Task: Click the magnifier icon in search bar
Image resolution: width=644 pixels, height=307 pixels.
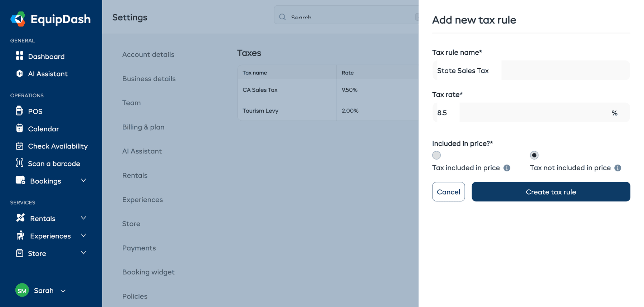Action: [282, 17]
